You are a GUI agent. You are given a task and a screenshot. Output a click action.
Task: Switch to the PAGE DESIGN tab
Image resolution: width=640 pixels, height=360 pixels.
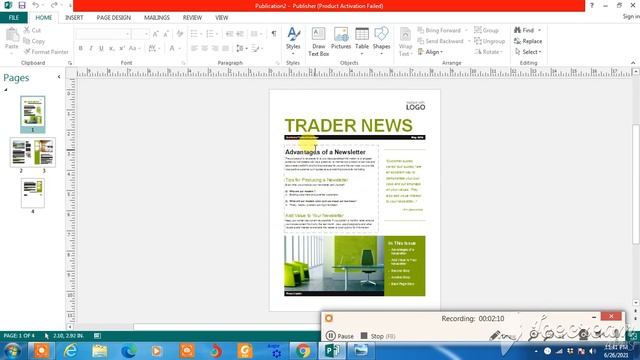pyautogui.click(x=113, y=18)
